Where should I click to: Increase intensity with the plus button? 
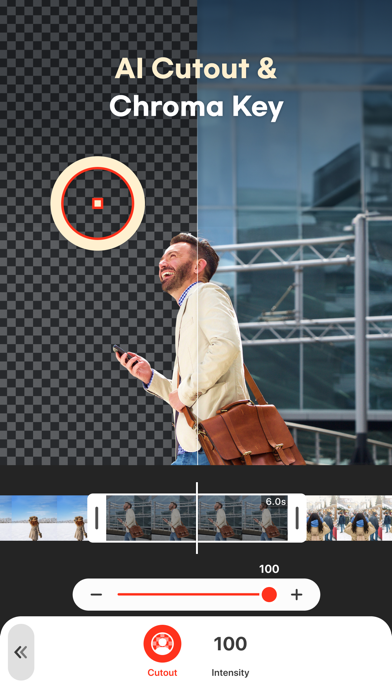click(x=297, y=594)
